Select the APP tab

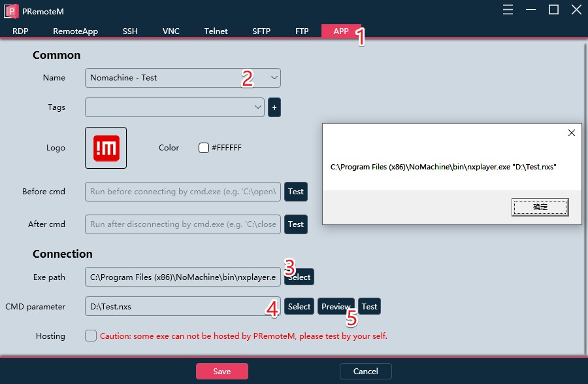point(341,31)
